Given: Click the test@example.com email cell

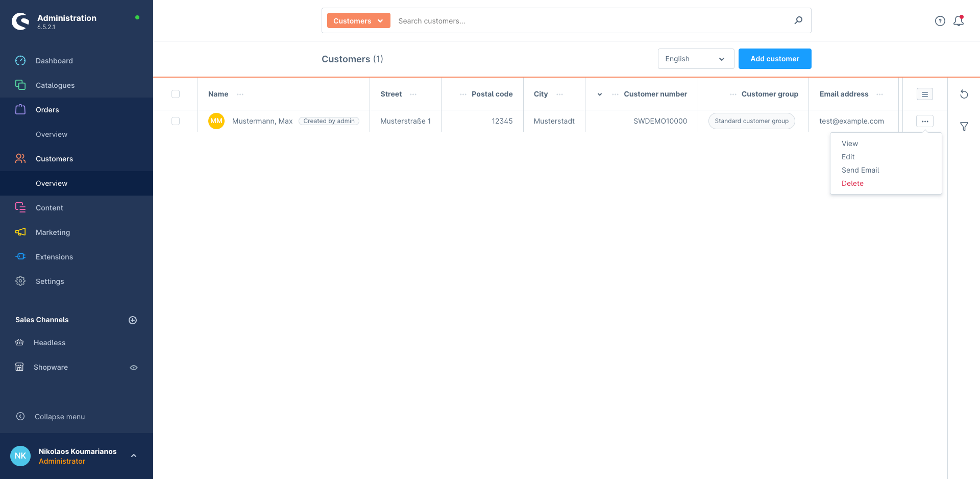Looking at the screenshot, I should (851, 121).
